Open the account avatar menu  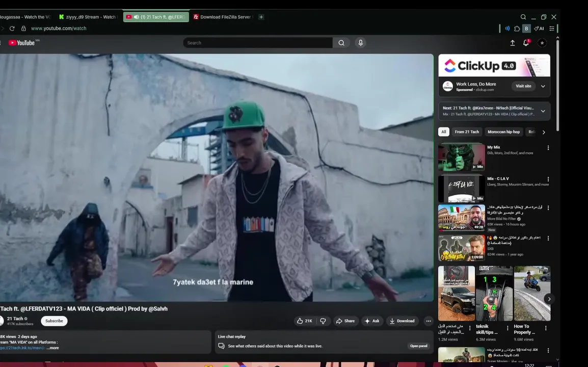tap(542, 43)
